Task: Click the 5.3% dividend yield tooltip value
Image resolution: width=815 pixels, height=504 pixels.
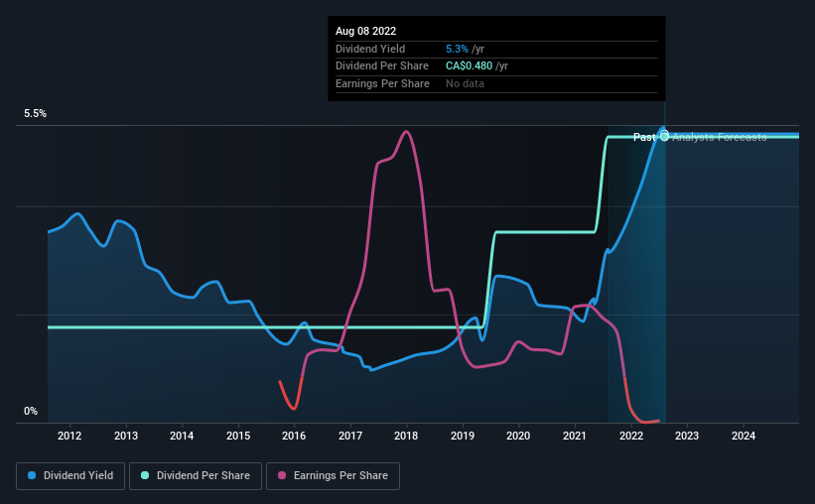Action: [x=457, y=49]
